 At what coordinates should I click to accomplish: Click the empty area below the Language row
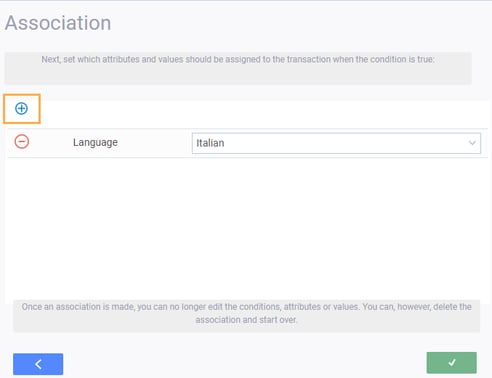[x=247, y=228]
